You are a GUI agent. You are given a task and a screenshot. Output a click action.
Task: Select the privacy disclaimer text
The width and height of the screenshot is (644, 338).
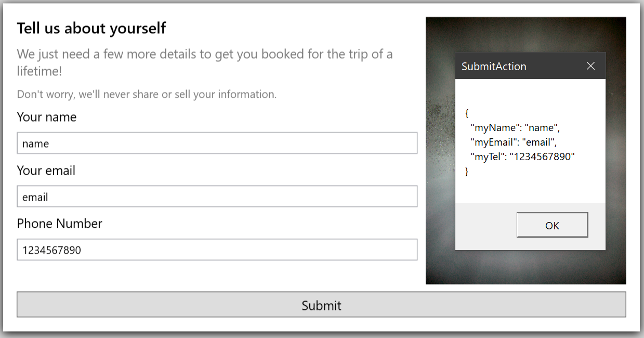147,94
